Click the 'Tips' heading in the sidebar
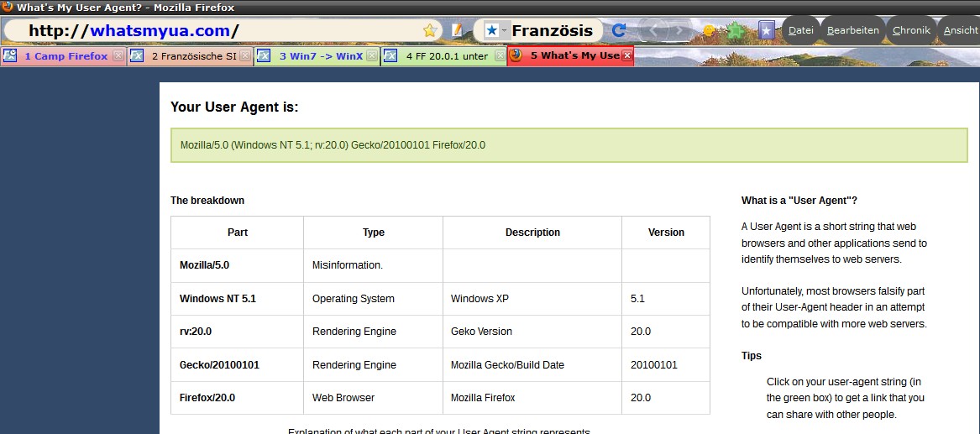Screen dimensions: 980x434 (x=752, y=356)
